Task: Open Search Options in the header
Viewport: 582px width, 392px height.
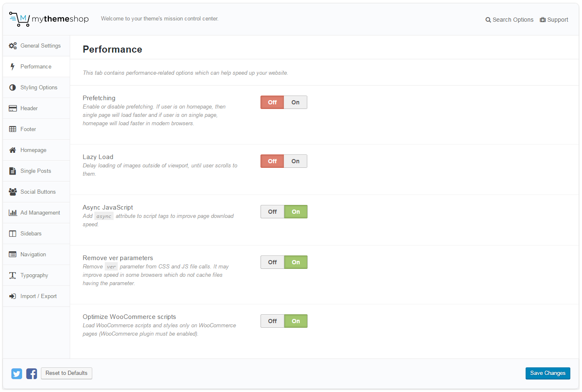Action: (509, 20)
